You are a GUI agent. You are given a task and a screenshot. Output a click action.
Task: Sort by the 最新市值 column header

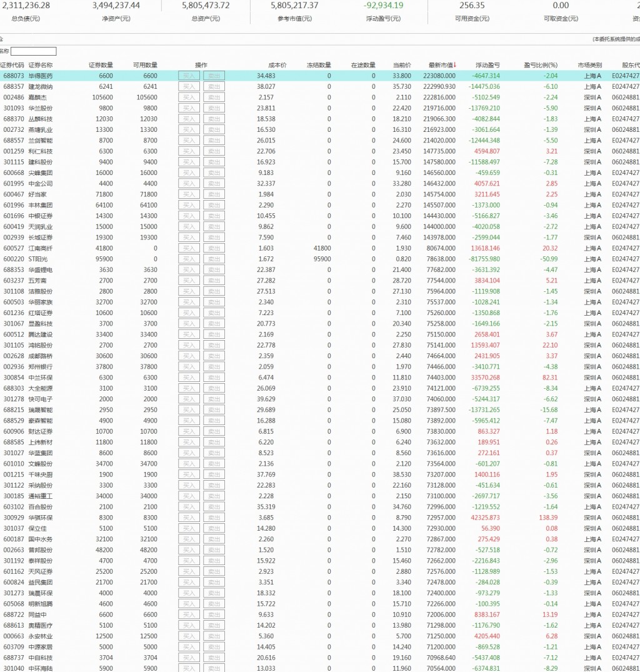click(441, 65)
